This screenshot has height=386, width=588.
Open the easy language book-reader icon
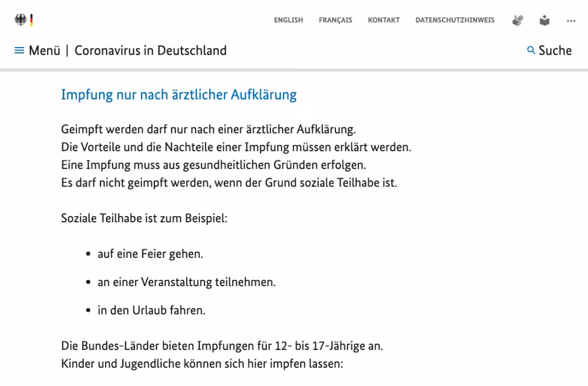[544, 21]
